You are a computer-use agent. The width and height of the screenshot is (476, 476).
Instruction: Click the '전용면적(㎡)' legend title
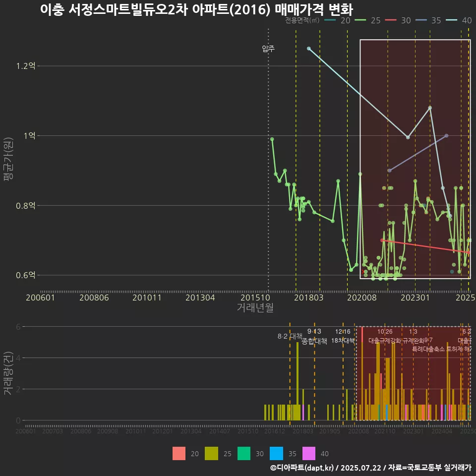coord(302,20)
